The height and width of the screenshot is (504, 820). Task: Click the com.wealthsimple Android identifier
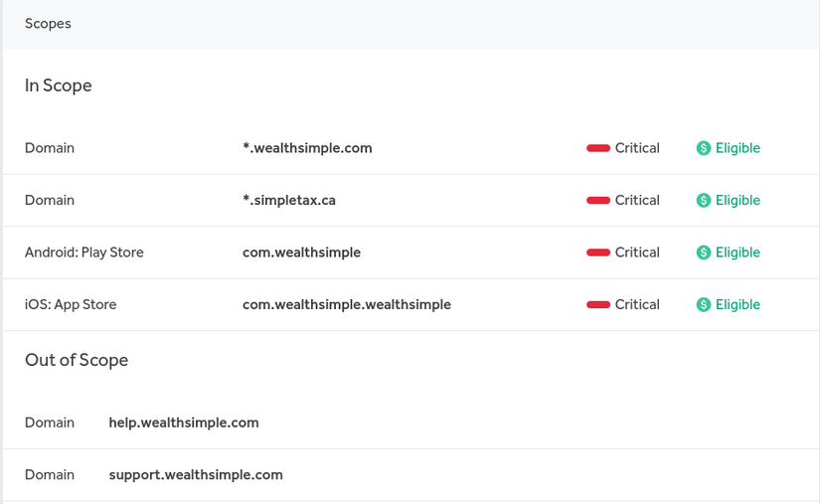[301, 252]
